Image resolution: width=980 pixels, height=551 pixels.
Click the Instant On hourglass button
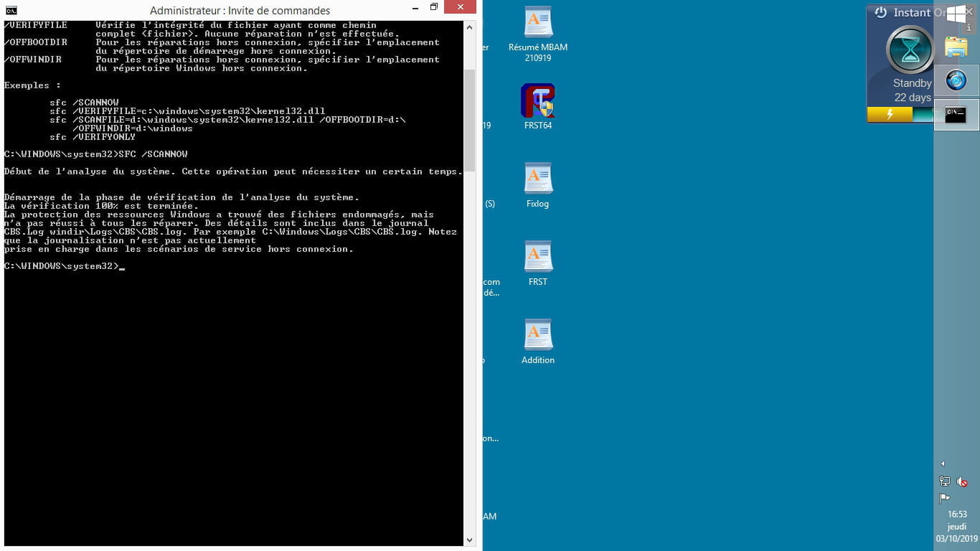point(910,50)
